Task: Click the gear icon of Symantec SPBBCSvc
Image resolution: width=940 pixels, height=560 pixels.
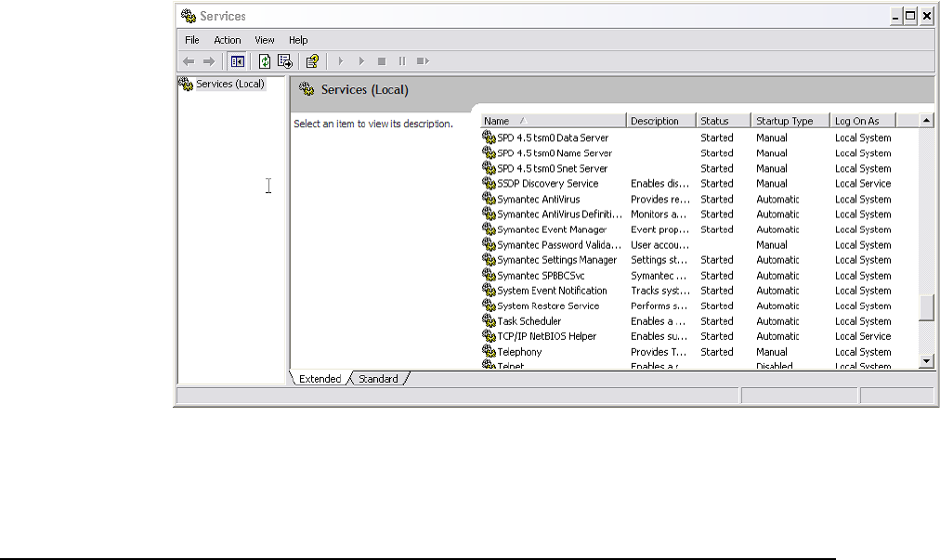Action: coord(490,275)
